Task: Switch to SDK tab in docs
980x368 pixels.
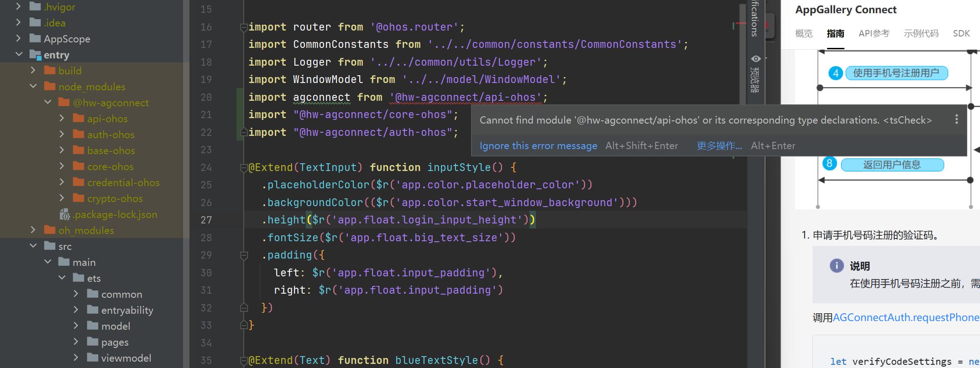Action: click(961, 33)
